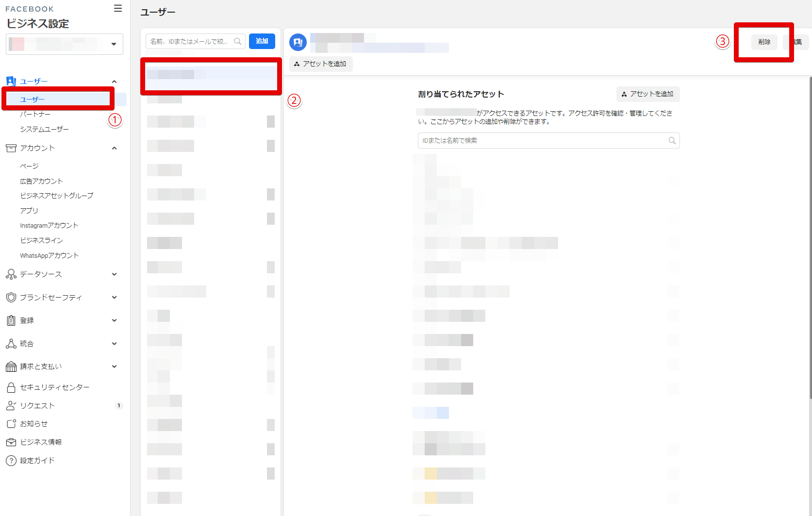Image resolution: width=812 pixels, height=516 pixels.
Task: Click the ビジネス情報 briefcase icon
Action: 11,442
